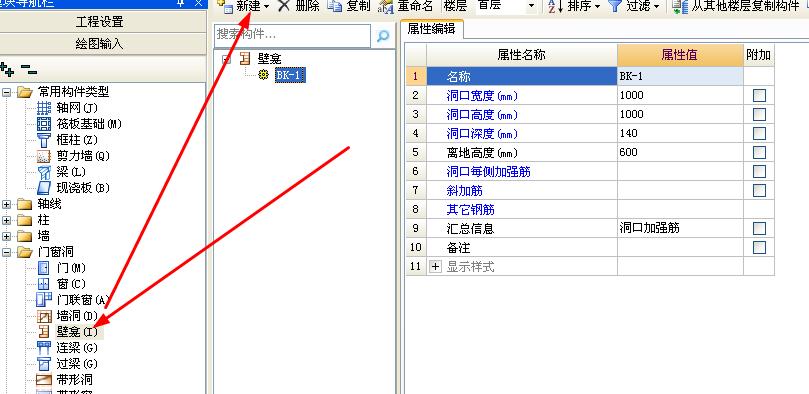Toggle 附加 checkbox for 洞口高度(mm)
Image resolution: width=809 pixels, height=394 pixels.
point(759,114)
